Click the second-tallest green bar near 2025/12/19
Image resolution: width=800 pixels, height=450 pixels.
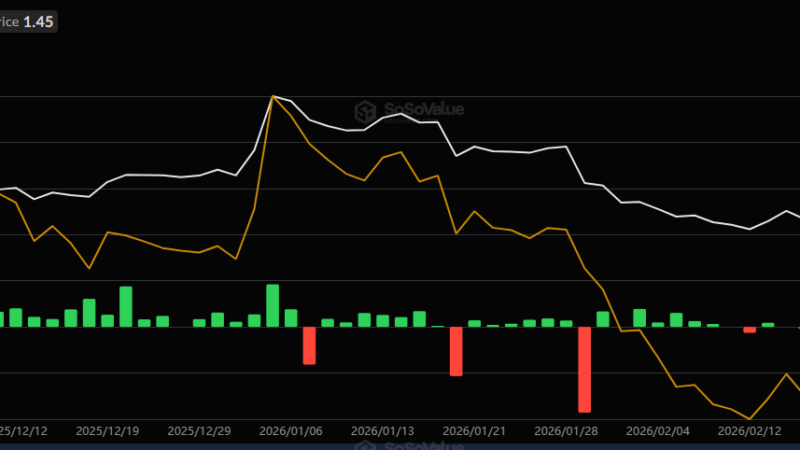pos(126,307)
